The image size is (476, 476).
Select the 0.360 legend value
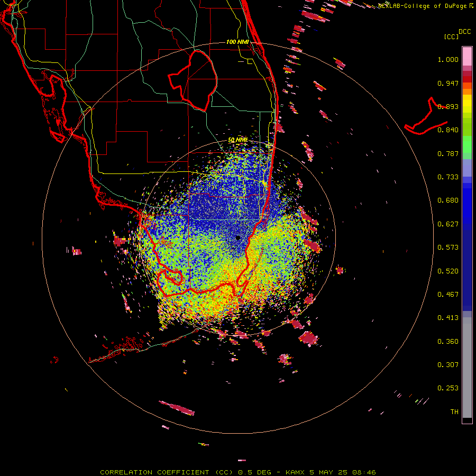(x=448, y=342)
